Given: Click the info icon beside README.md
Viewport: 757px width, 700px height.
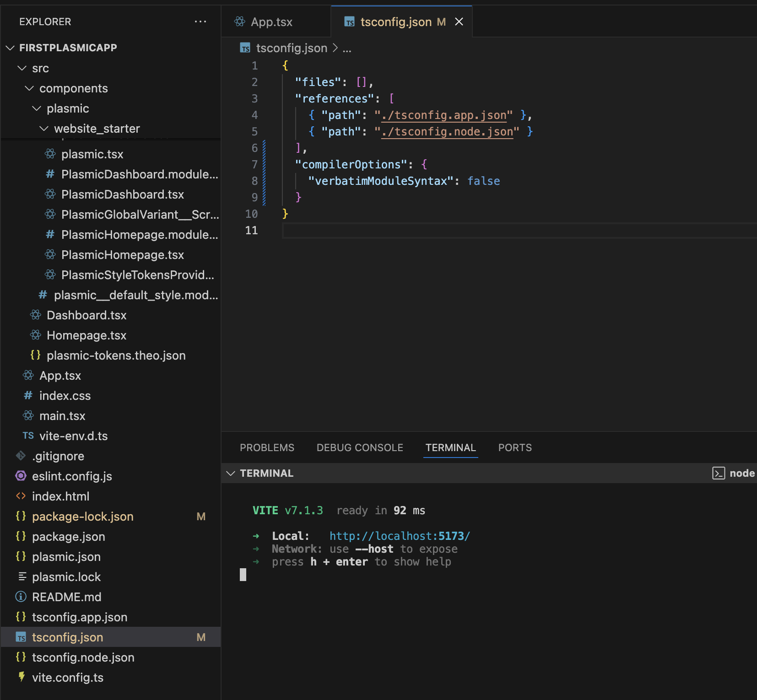Looking at the screenshot, I should [21, 597].
